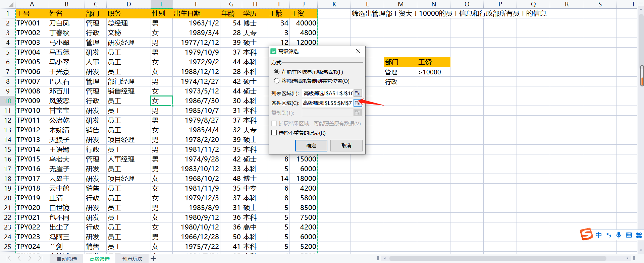
Task: Select row 1 header
Action: coord(7,13)
